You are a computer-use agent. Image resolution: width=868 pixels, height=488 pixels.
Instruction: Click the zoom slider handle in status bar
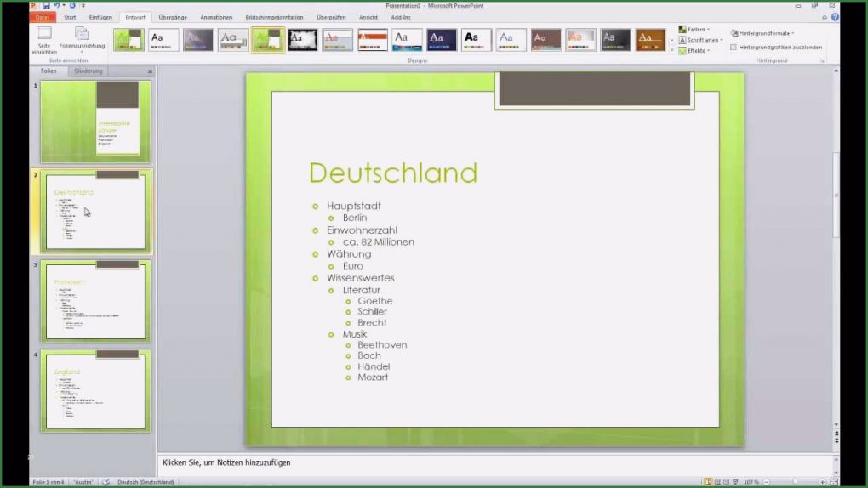(795, 482)
